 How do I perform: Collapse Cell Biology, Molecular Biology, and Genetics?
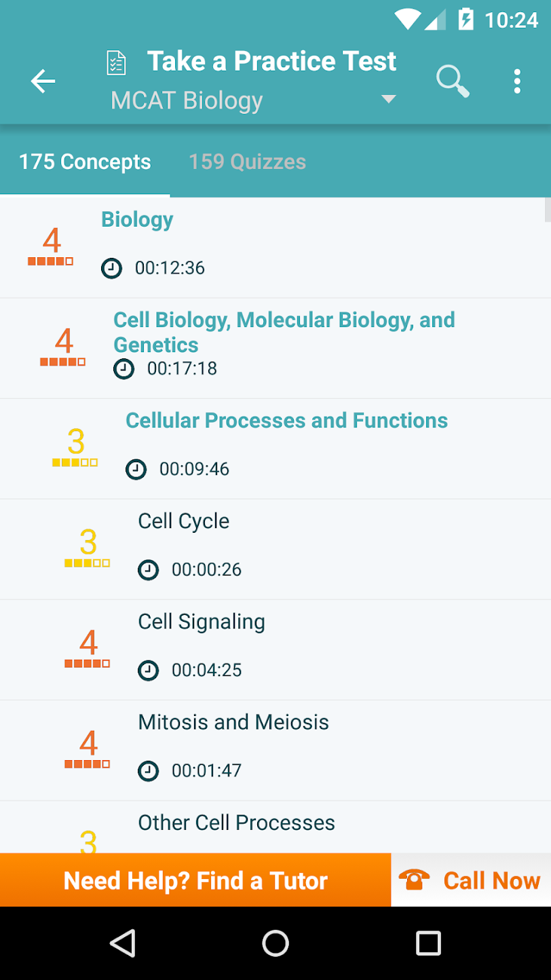(284, 332)
